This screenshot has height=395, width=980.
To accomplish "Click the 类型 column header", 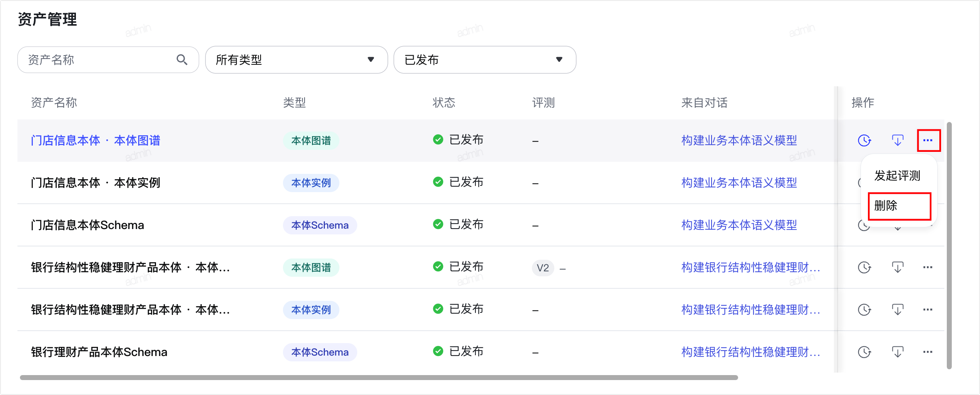I will click(x=295, y=103).
